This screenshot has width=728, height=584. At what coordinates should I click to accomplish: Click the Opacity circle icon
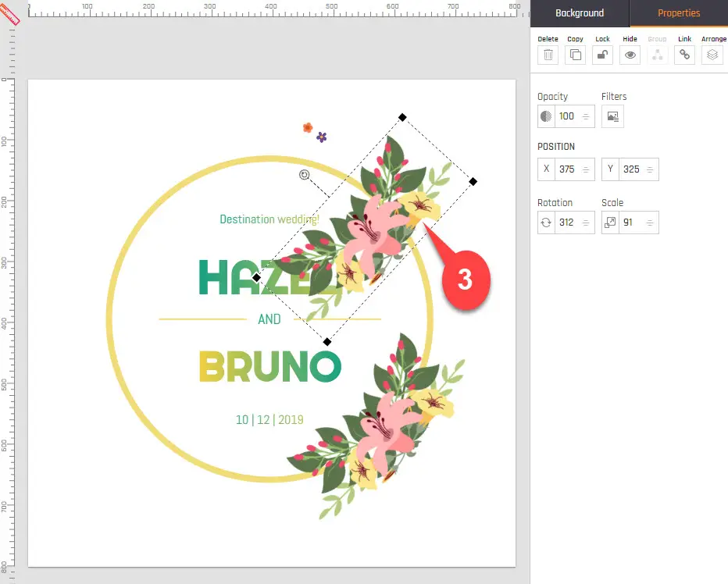(547, 116)
